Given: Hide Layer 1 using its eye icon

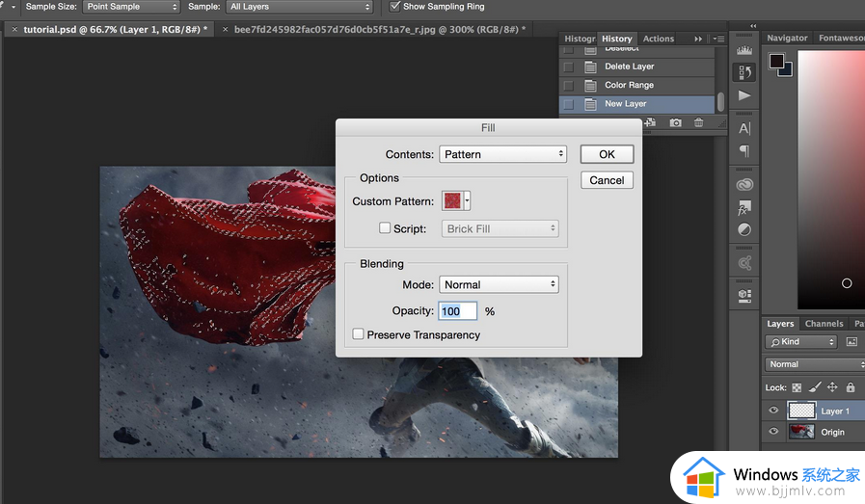Looking at the screenshot, I should pos(773,411).
